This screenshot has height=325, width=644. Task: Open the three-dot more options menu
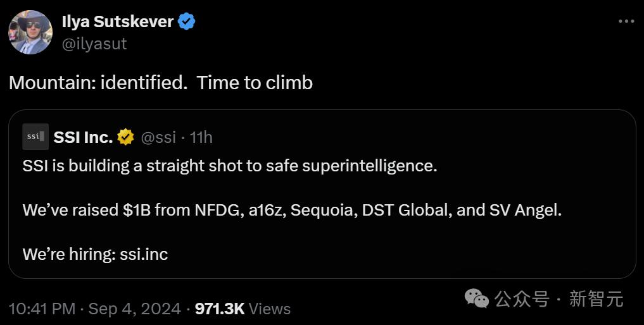pyautogui.click(x=626, y=21)
